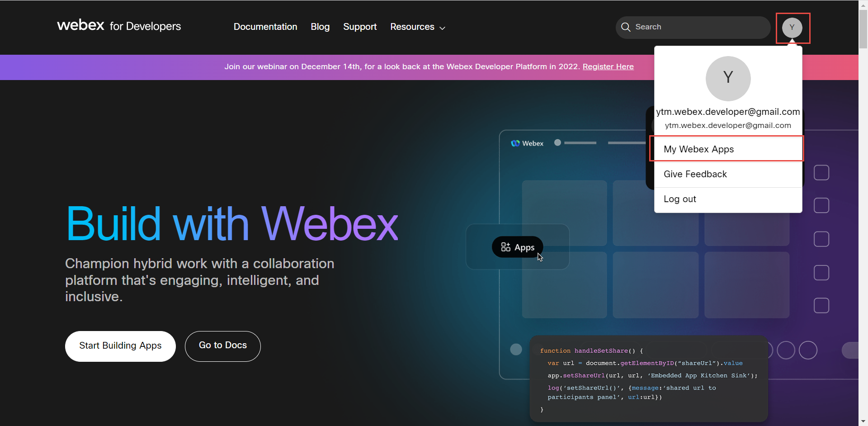Click the Apps pill in hero illustration
The height and width of the screenshot is (426, 868).
point(517,247)
